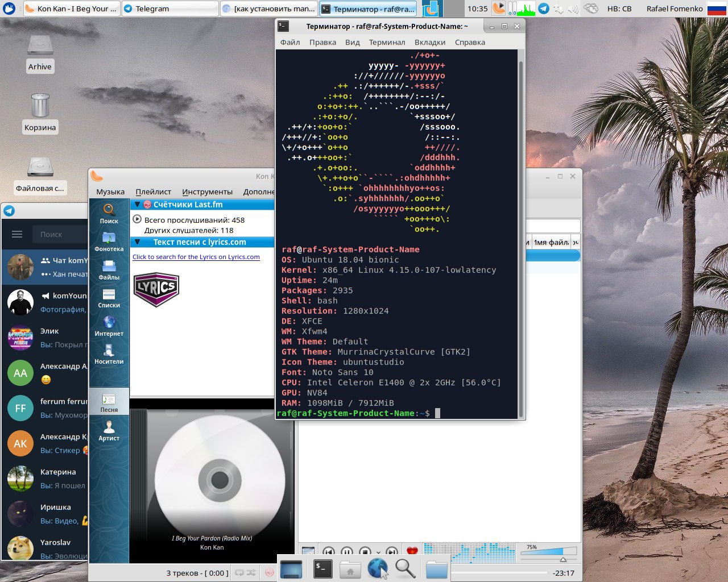This screenshot has height=582, width=728.
Task: Toggle Last.fm scrobbling button
Action: [270, 573]
